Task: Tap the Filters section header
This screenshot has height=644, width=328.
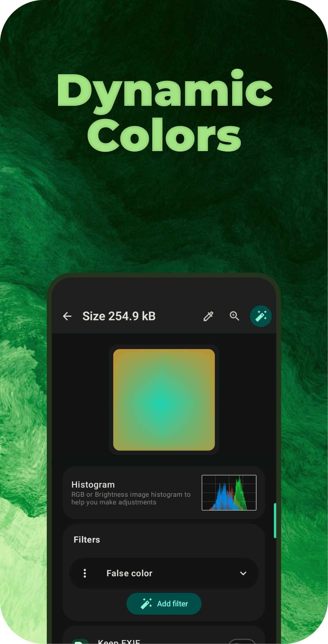Action: click(87, 540)
